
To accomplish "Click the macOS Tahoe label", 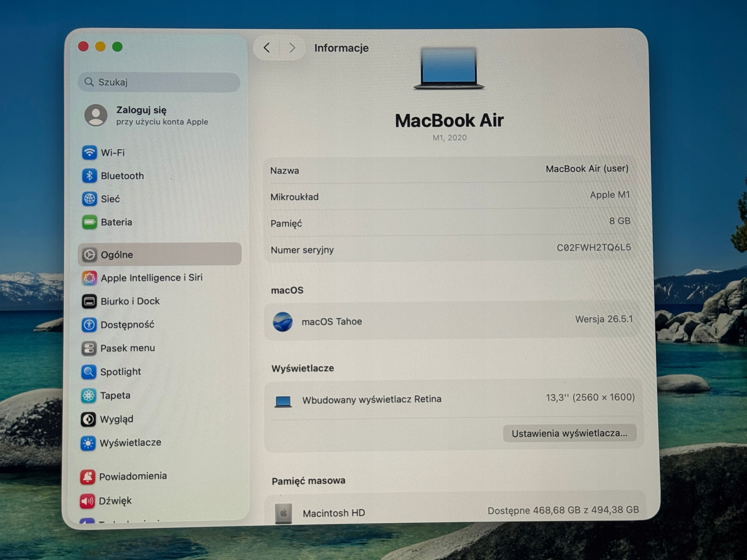I will (x=331, y=321).
